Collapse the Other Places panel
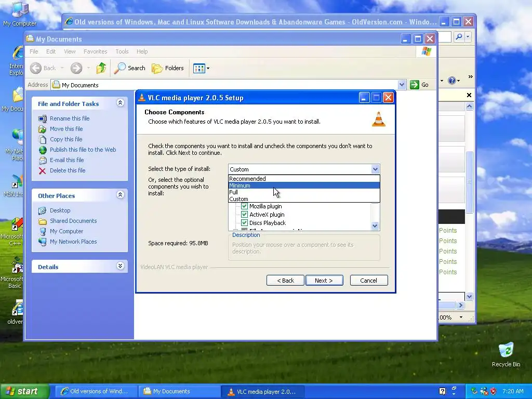 [120, 195]
